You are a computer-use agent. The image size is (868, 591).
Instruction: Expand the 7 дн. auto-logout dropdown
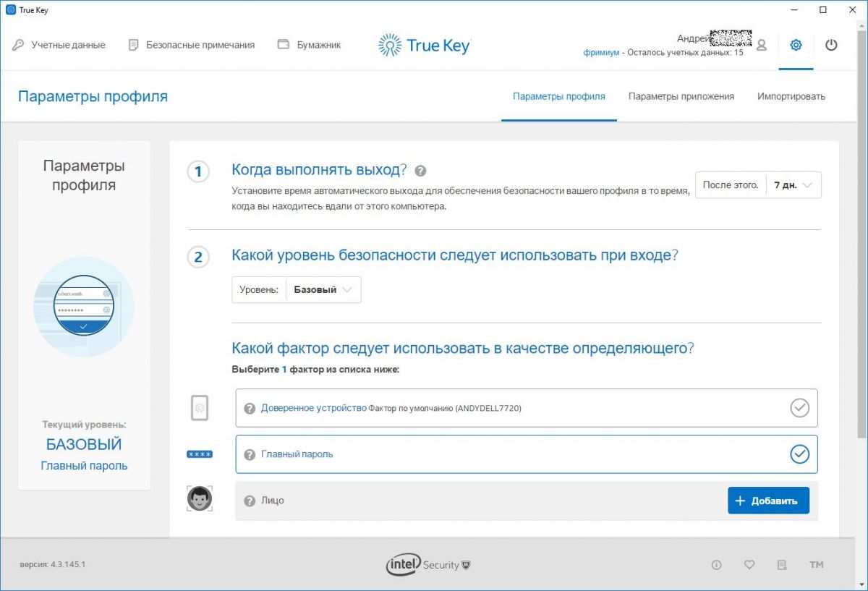click(x=793, y=185)
